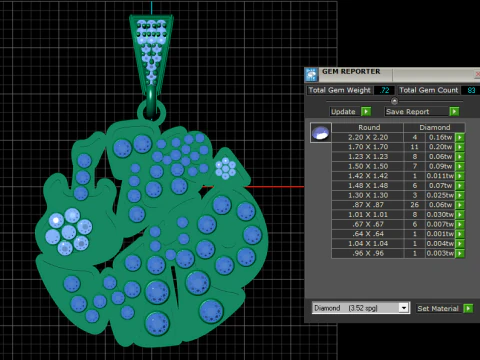Viewport: 480px width, 360px height.
Task: Click the 0.025tw weight cell
Action: tap(440, 195)
